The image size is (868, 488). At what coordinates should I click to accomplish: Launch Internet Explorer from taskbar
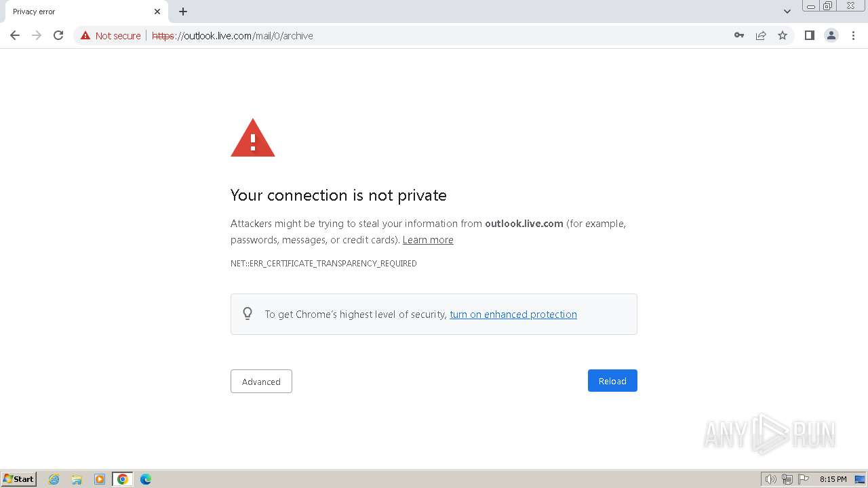[54, 479]
